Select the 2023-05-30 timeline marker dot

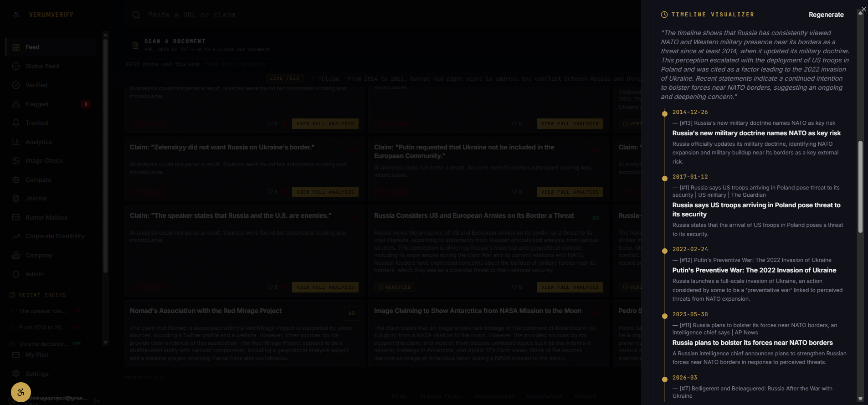(x=665, y=316)
